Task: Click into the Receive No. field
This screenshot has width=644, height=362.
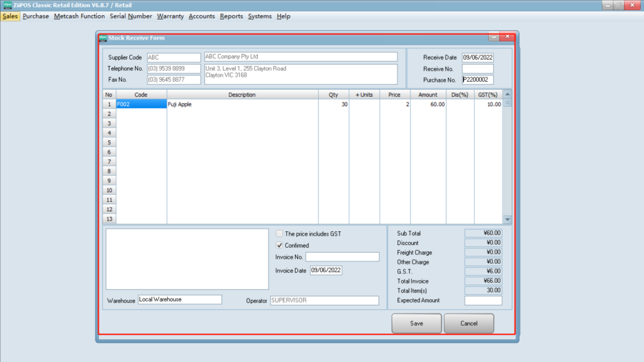Action: tap(477, 69)
